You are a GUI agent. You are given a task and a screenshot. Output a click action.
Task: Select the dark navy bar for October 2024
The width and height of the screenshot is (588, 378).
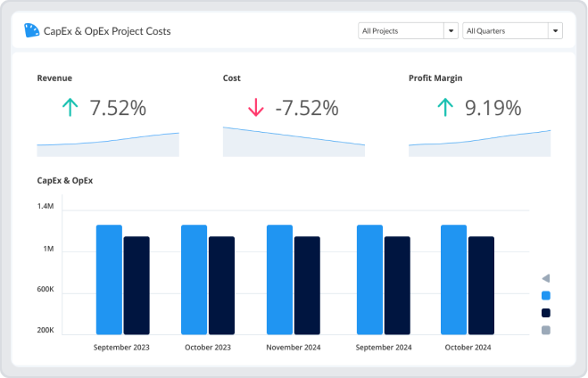pyautogui.click(x=481, y=285)
